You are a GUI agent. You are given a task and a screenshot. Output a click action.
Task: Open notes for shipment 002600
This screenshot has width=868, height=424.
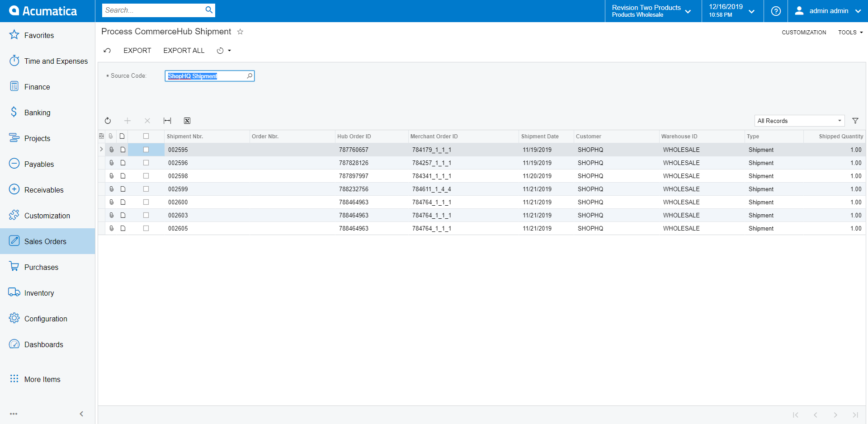tap(123, 202)
